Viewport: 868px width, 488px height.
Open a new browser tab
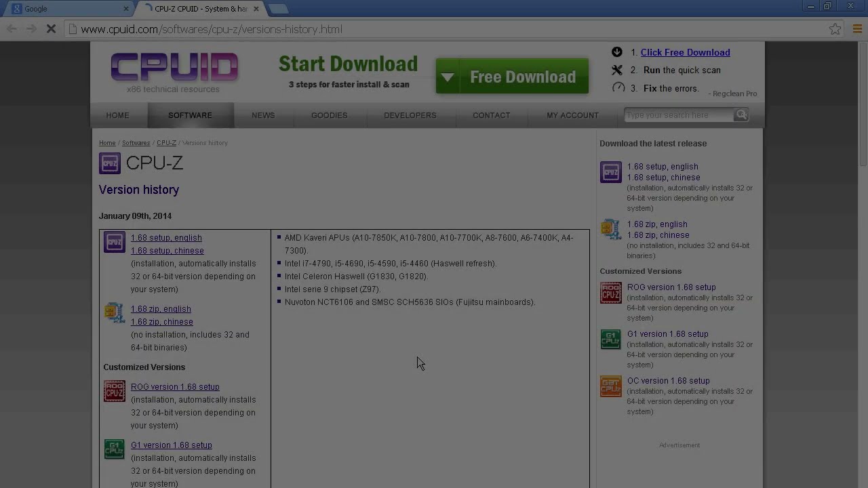click(278, 9)
